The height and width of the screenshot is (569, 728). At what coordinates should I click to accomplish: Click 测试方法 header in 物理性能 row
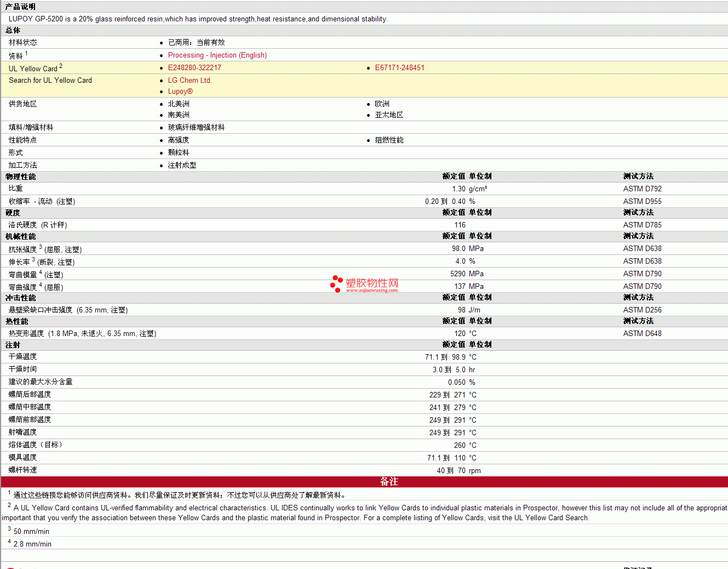click(638, 177)
